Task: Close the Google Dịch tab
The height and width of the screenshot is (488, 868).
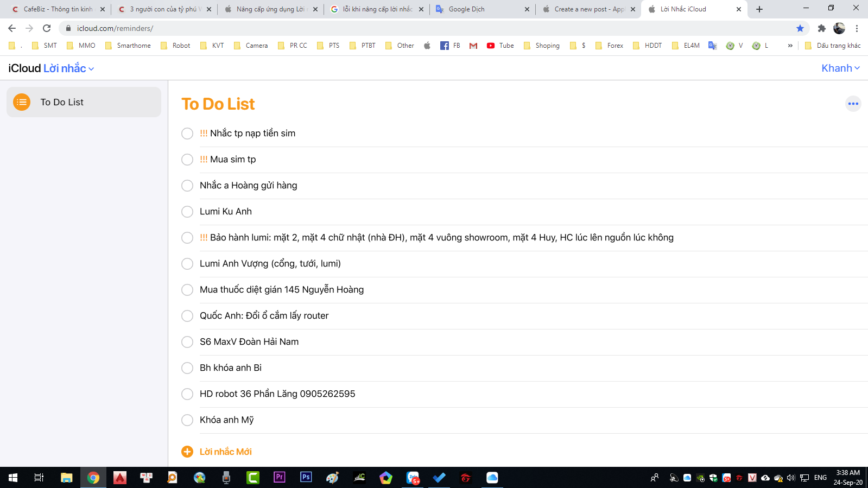Action: pos(527,9)
